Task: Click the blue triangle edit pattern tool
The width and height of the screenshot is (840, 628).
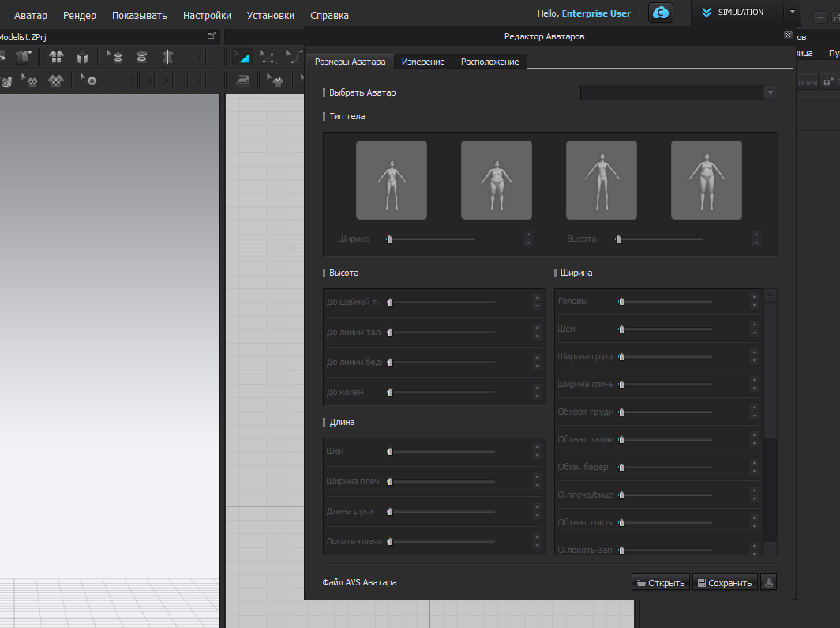Action: 242,57
